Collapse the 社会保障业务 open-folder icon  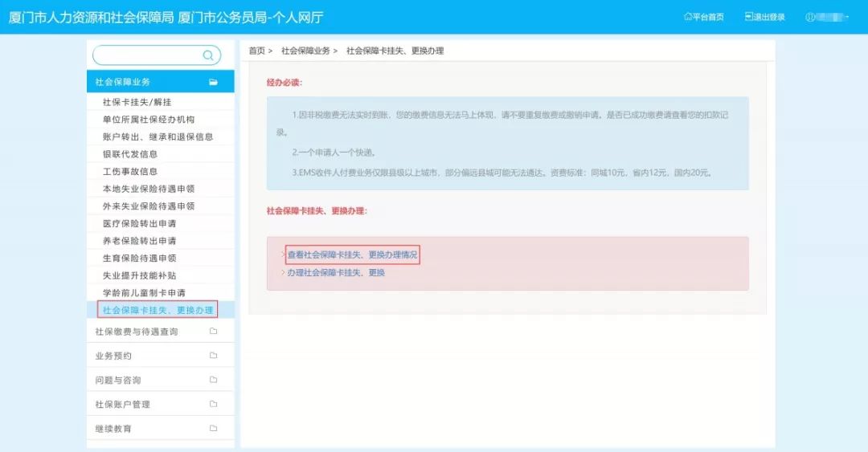213,82
